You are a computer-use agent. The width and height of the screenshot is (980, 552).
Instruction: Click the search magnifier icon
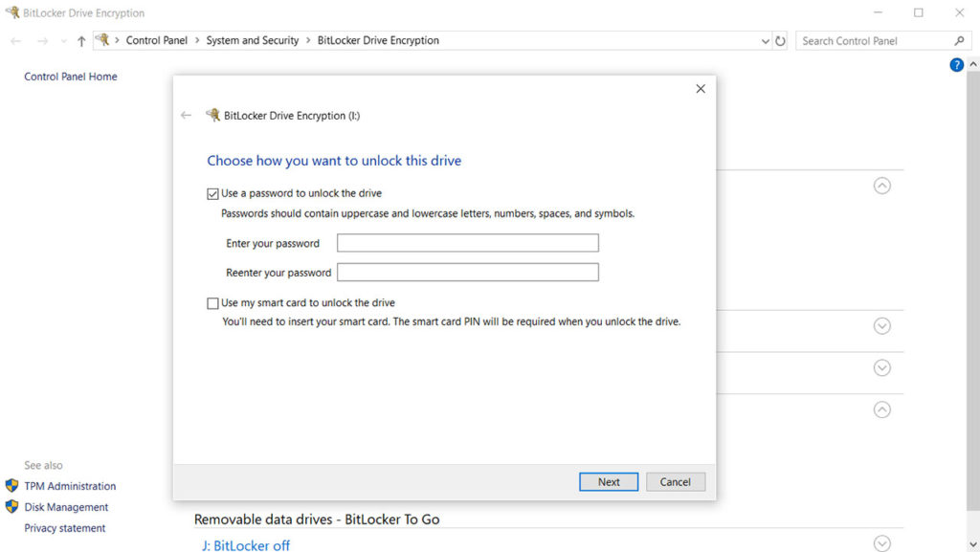tap(959, 41)
